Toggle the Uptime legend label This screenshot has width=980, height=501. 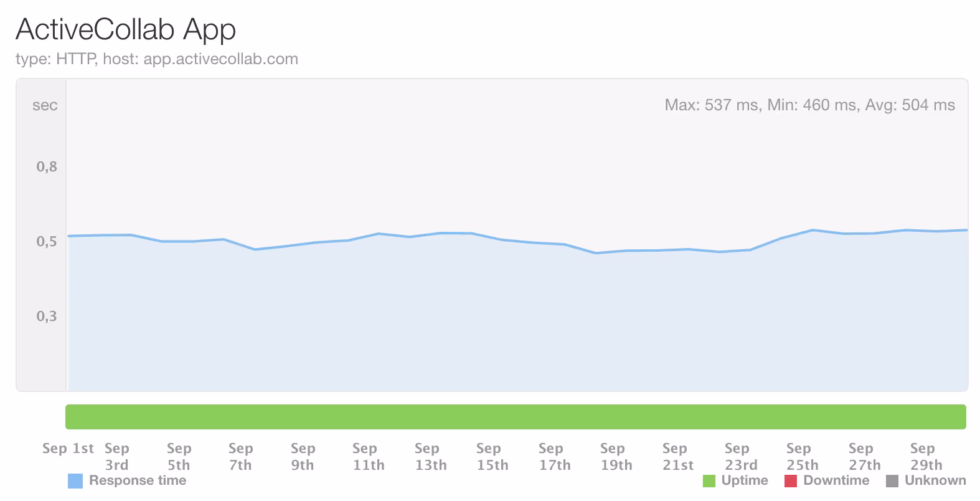tap(745, 480)
